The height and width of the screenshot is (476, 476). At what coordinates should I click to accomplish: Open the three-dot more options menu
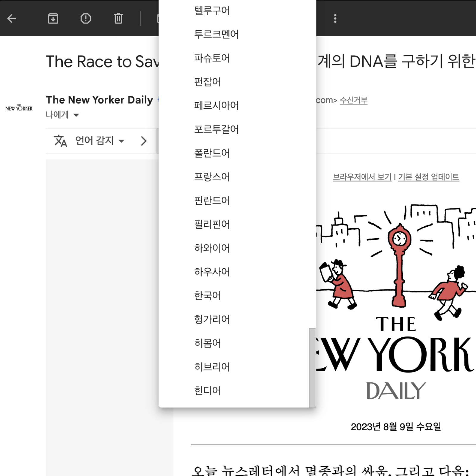[x=335, y=18]
